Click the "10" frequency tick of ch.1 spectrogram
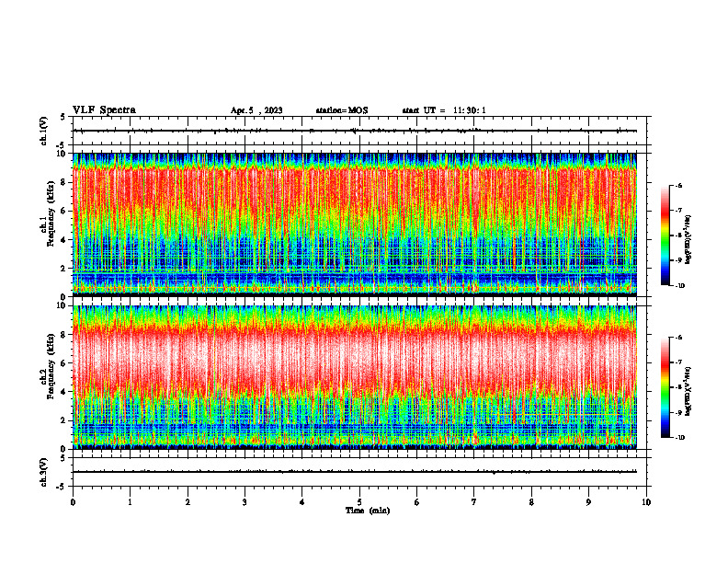 pyautogui.click(x=63, y=154)
